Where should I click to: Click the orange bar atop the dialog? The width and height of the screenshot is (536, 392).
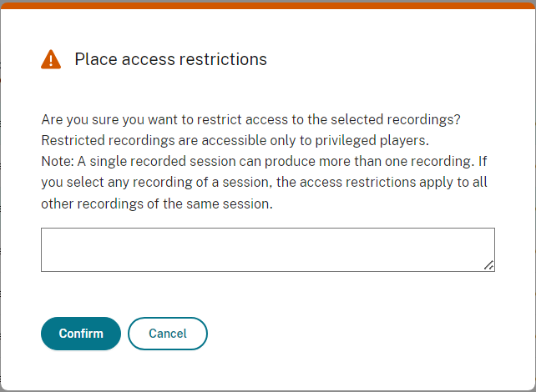point(268,6)
